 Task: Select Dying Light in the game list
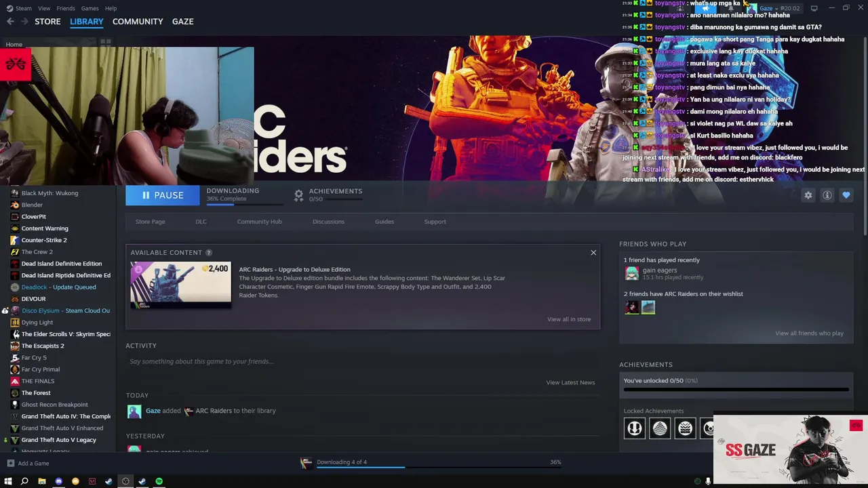pyautogui.click(x=37, y=323)
